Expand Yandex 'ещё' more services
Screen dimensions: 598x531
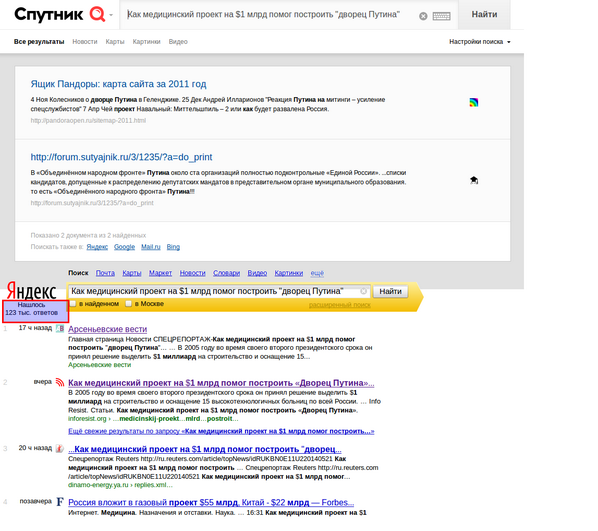(x=317, y=273)
